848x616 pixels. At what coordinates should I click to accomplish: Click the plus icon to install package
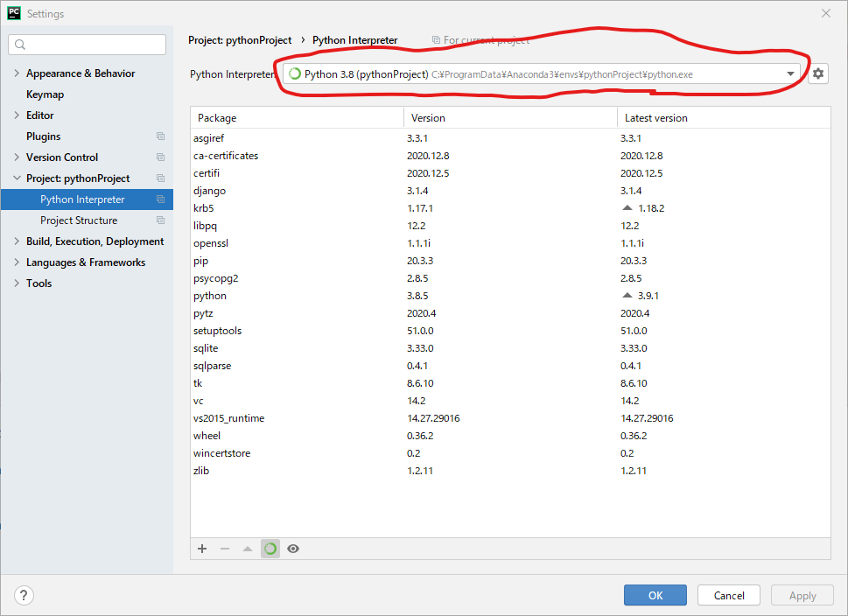(x=202, y=549)
